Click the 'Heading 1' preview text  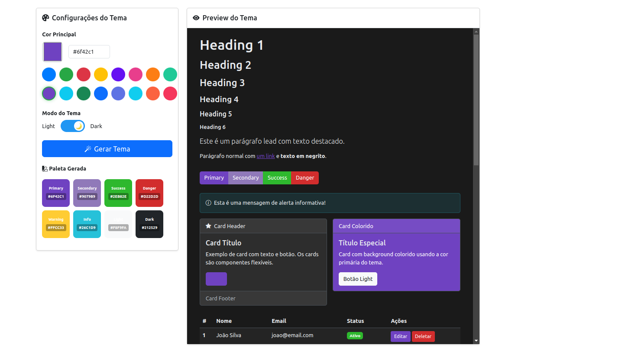[x=231, y=45]
